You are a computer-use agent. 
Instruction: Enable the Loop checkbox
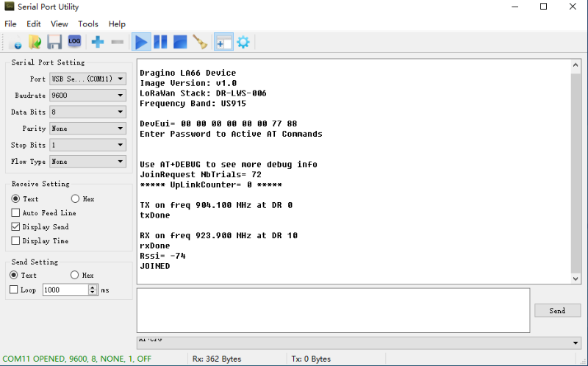point(13,290)
